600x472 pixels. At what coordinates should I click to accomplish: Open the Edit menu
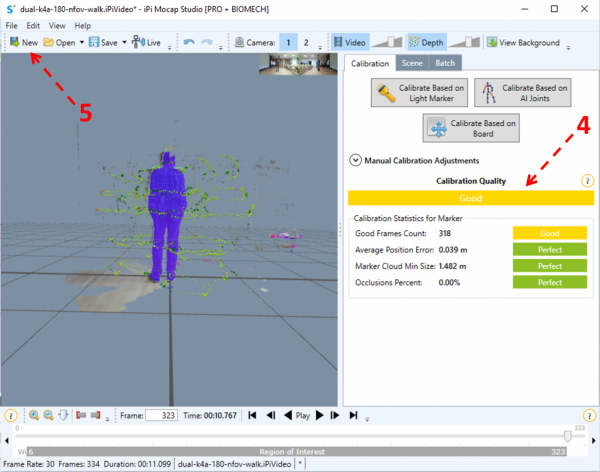coord(33,26)
